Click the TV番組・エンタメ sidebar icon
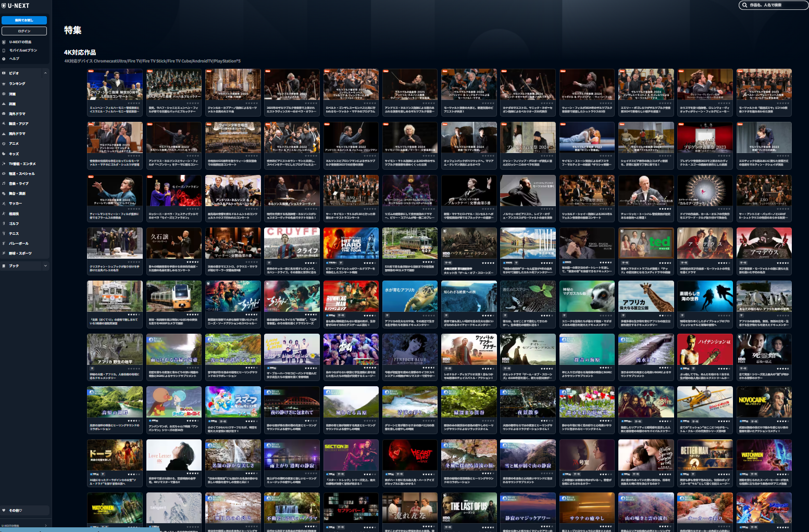Screen dimensions: 809x532 pyautogui.click(x=4, y=163)
